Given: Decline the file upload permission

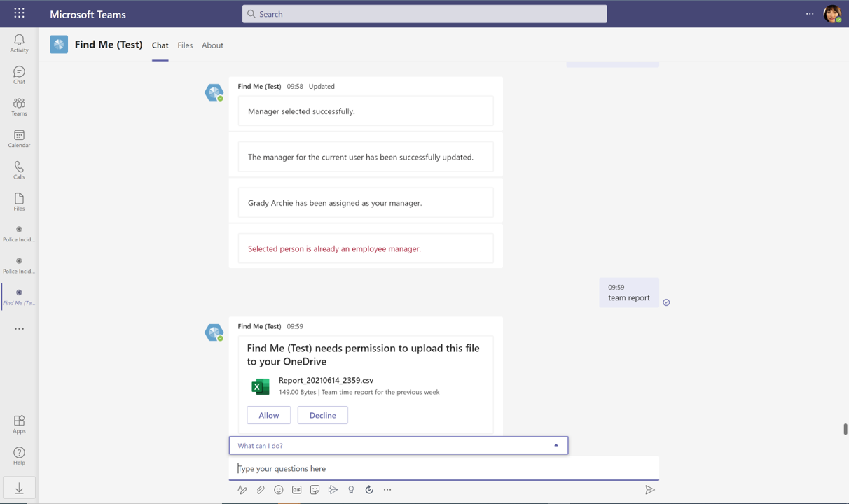Looking at the screenshot, I should point(322,415).
